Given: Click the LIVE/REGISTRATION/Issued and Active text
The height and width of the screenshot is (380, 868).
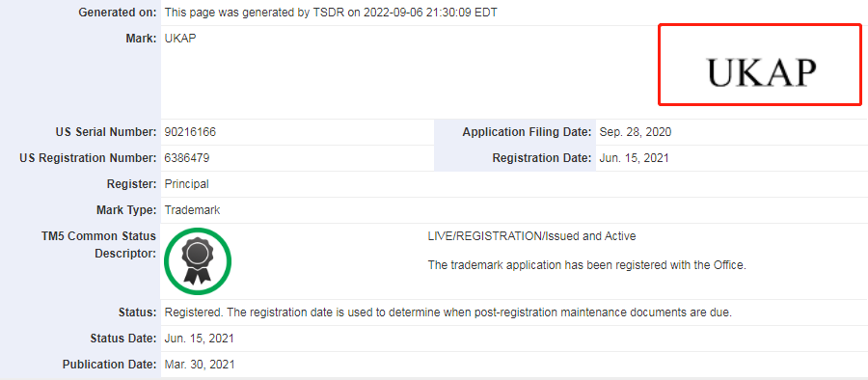Looking at the screenshot, I should [x=531, y=236].
